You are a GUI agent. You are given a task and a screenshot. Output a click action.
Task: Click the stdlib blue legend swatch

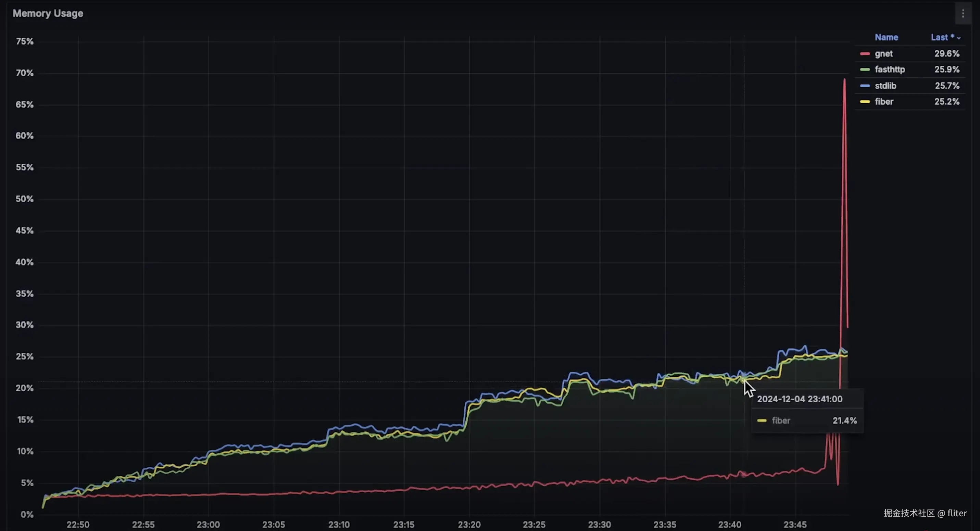click(865, 86)
